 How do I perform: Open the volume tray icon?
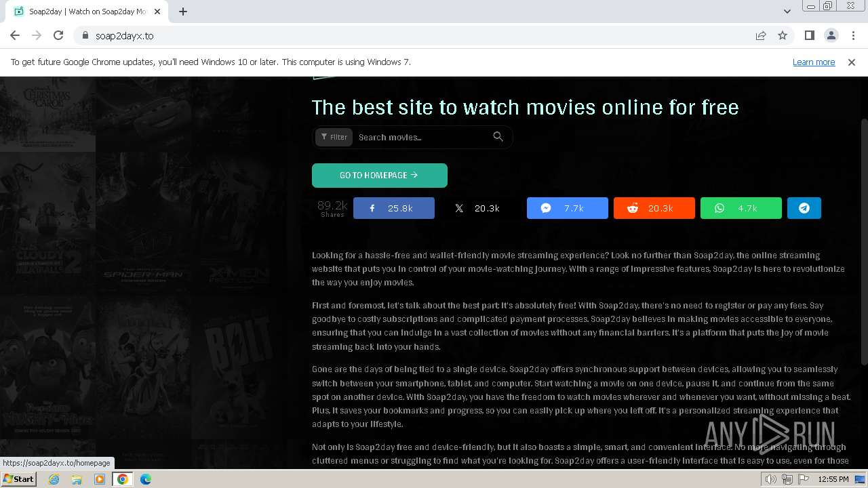pos(771,479)
